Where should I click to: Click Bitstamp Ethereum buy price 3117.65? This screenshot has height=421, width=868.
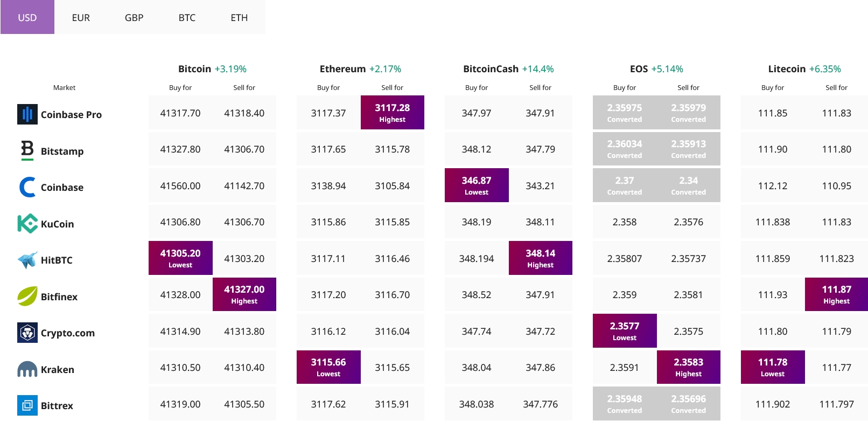(328, 149)
